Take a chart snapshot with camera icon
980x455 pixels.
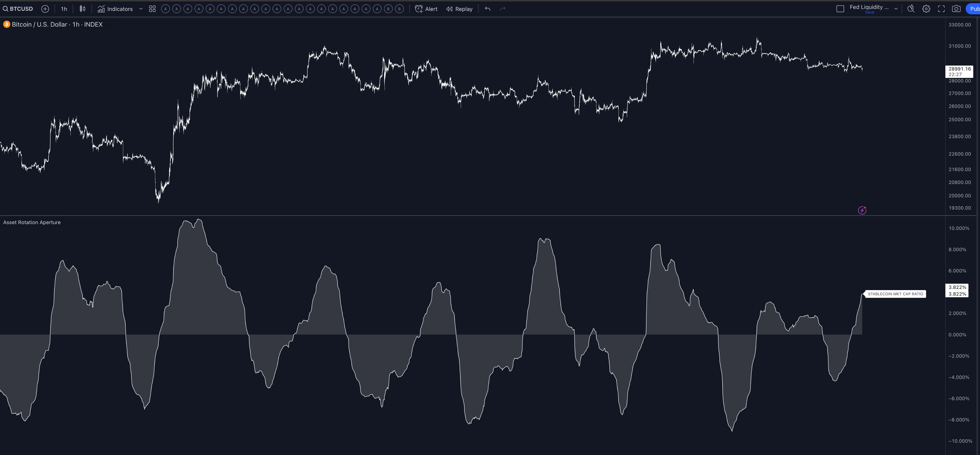[x=956, y=9]
